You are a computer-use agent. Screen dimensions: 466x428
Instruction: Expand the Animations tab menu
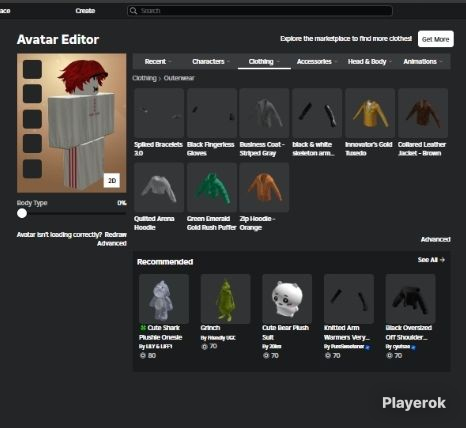coord(423,62)
